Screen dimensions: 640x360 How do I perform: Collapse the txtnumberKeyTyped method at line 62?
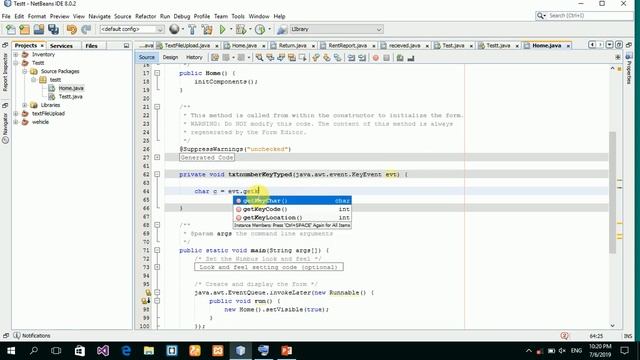pos(157,174)
